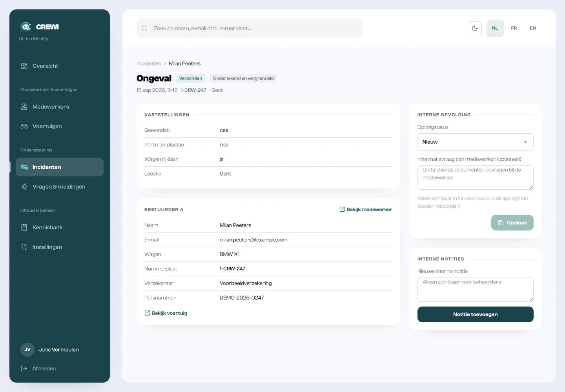Click the CREWI logo icon

[x=26, y=27]
